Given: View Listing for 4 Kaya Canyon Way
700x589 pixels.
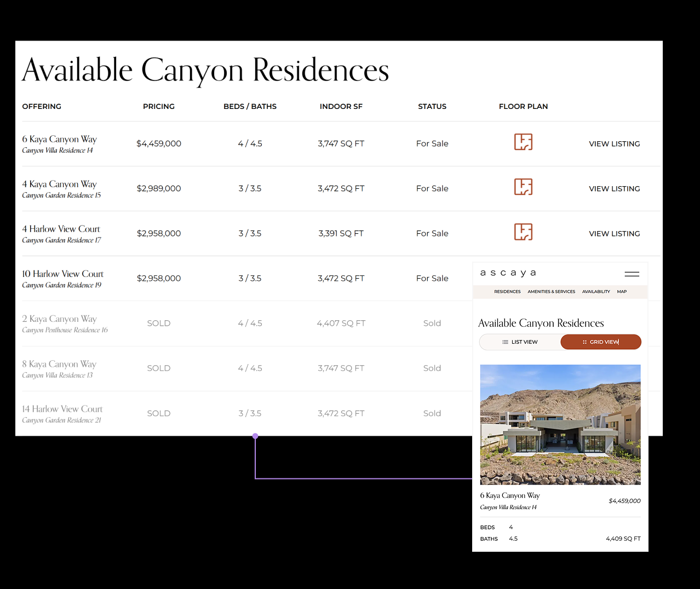Looking at the screenshot, I should 614,189.
